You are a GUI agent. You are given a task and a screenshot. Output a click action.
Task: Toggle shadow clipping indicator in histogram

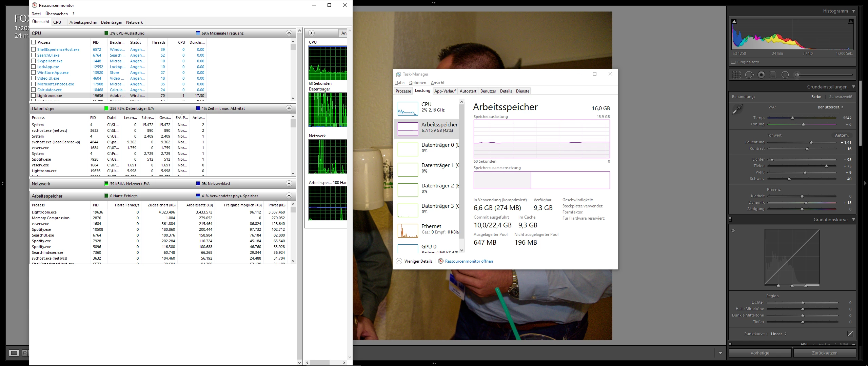[x=734, y=21]
